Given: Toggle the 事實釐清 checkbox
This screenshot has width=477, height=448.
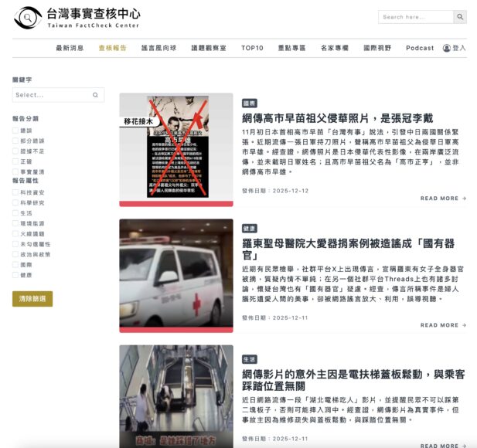Looking at the screenshot, I should 15,171.
